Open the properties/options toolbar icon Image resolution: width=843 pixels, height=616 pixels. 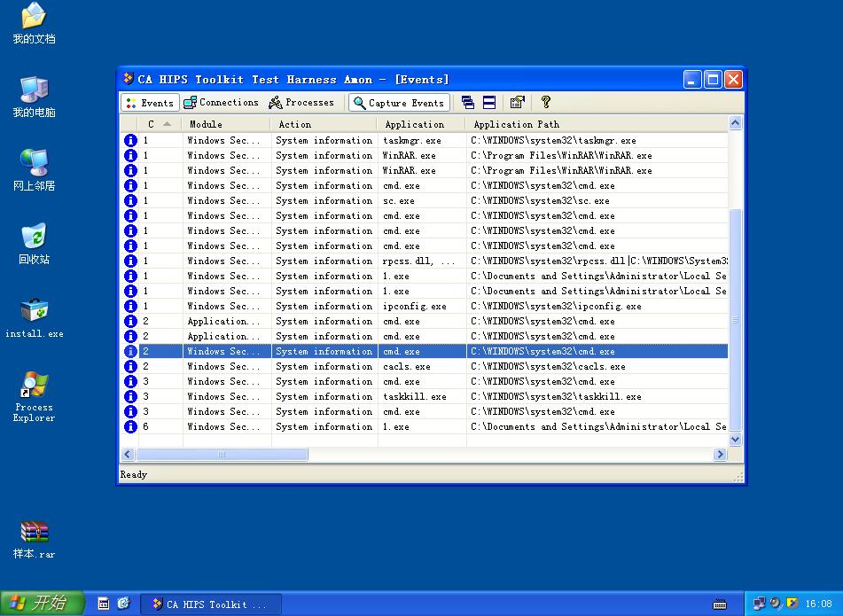[517, 102]
